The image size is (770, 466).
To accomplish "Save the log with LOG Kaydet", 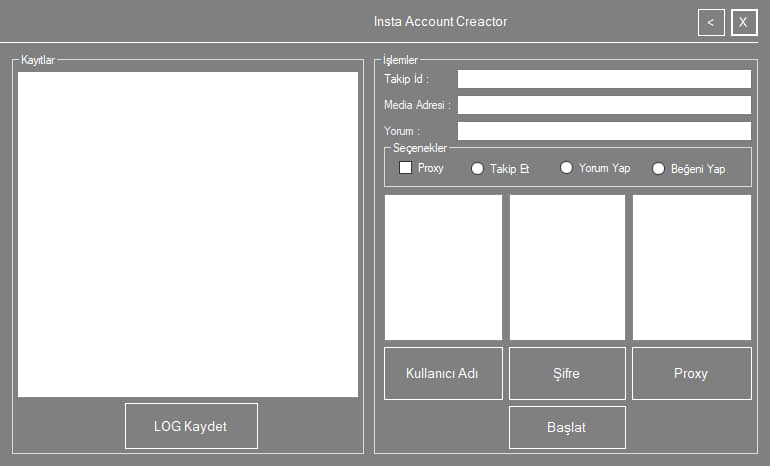I will point(191,426).
